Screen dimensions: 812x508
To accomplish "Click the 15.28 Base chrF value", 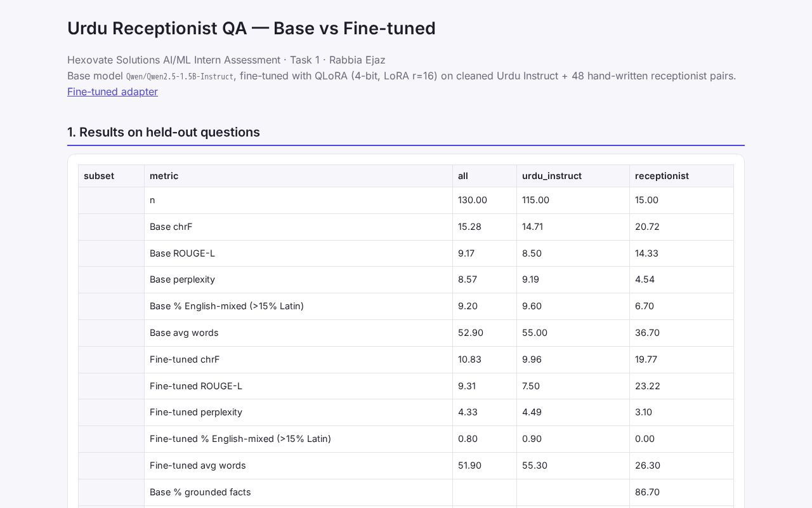I will pos(469,227).
